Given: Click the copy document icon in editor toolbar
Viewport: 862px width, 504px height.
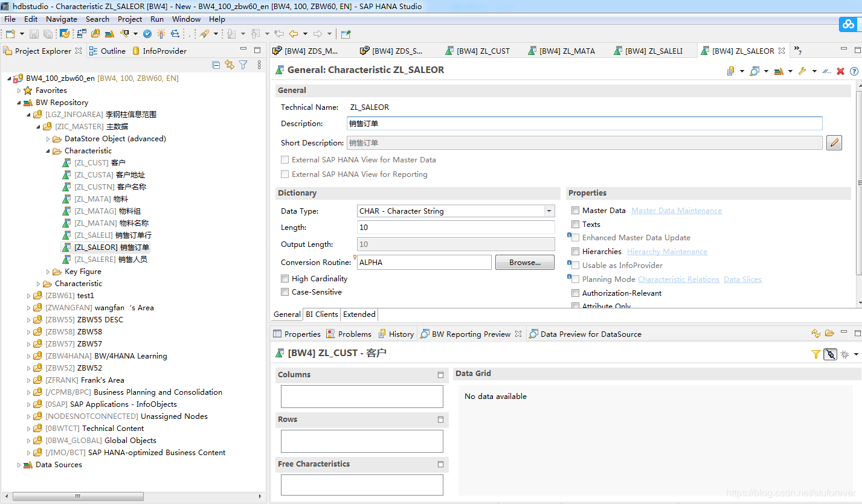Looking at the screenshot, I should pyautogui.click(x=731, y=71).
